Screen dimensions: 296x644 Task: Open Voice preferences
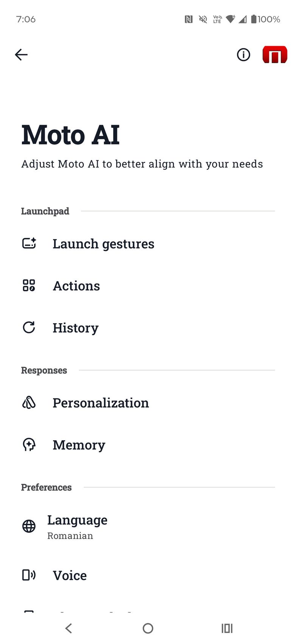(x=70, y=575)
